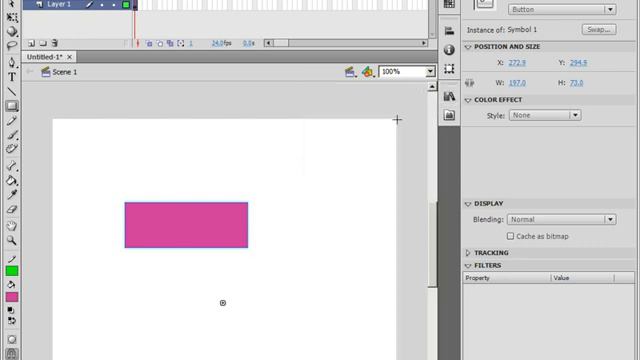Select the pink rectangle on stage
This screenshot has width=640, height=360.
pyautogui.click(x=186, y=225)
